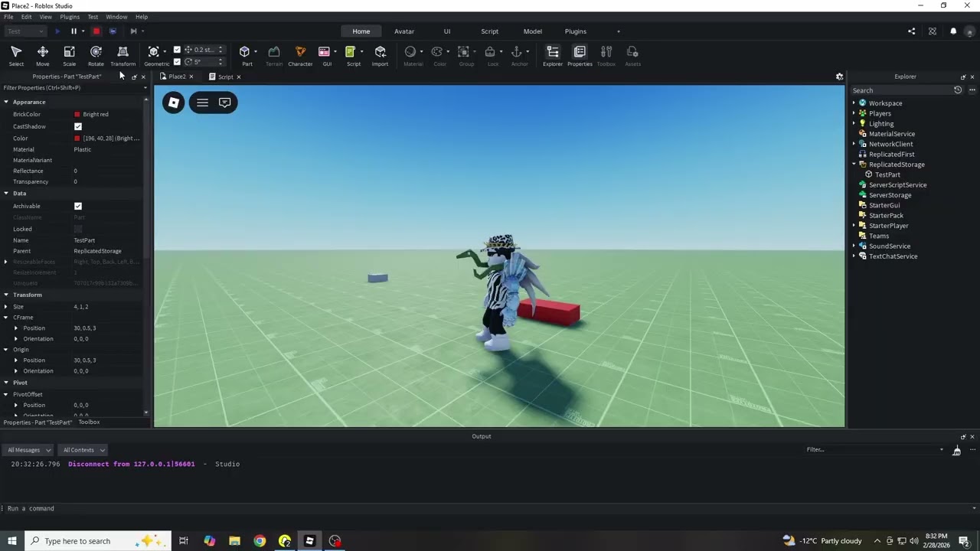Click the Roblox logo button in viewport

coord(174,103)
